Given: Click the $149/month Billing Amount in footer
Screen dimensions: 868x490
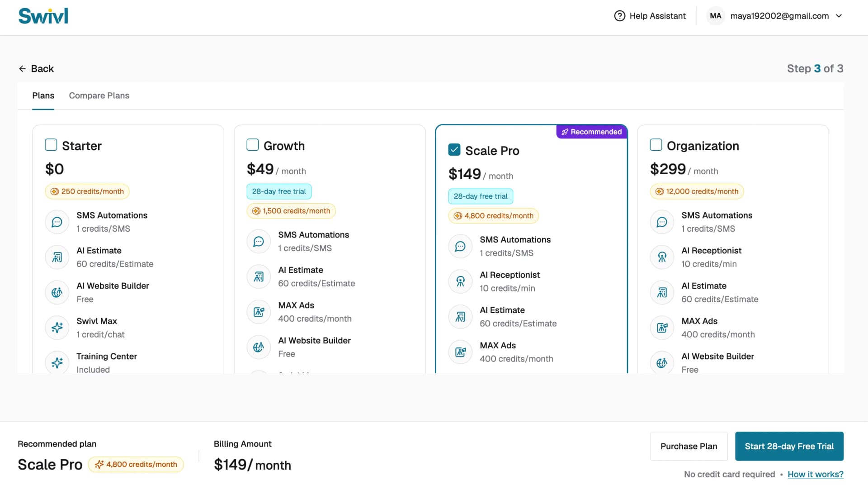Looking at the screenshot, I should pyautogui.click(x=252, y=465).
